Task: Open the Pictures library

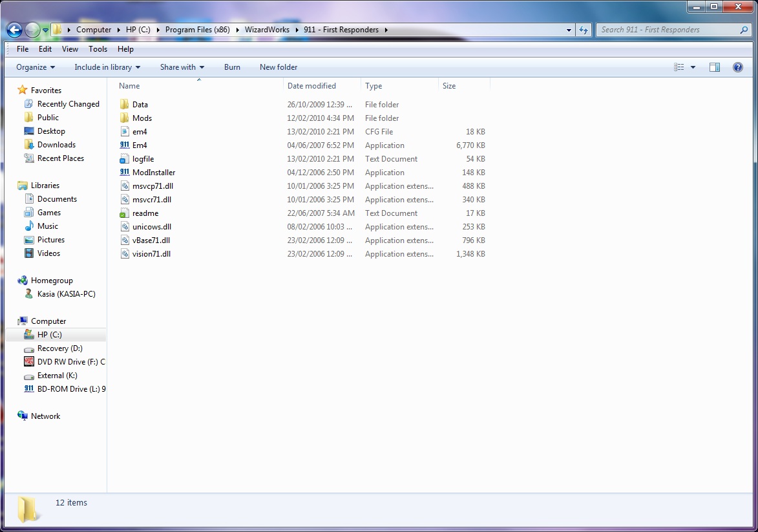Action: (x=51, y=239)
